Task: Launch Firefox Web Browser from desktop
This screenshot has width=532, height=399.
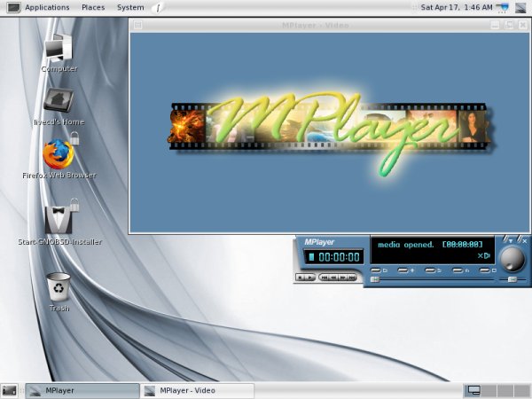Action: 59,156
